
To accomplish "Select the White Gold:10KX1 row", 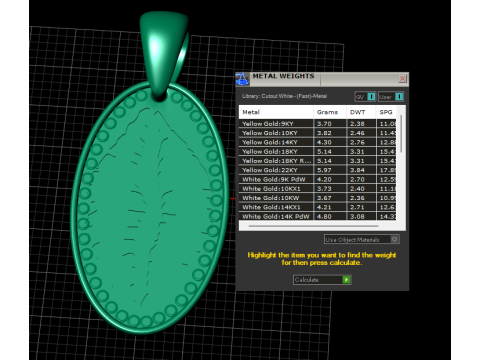I will [318, 189].
